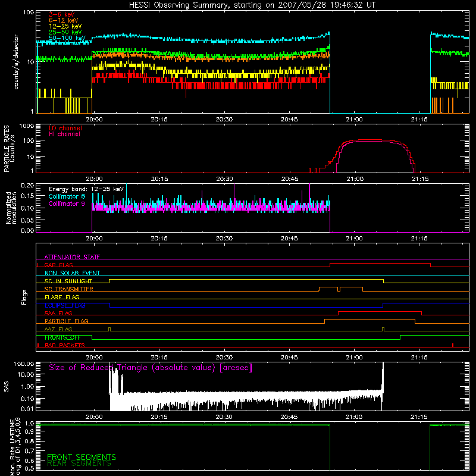This screenshot has width=476, height=476.
Task: Click 20:30 tick under SAS plot
Action: click(224, 417)
